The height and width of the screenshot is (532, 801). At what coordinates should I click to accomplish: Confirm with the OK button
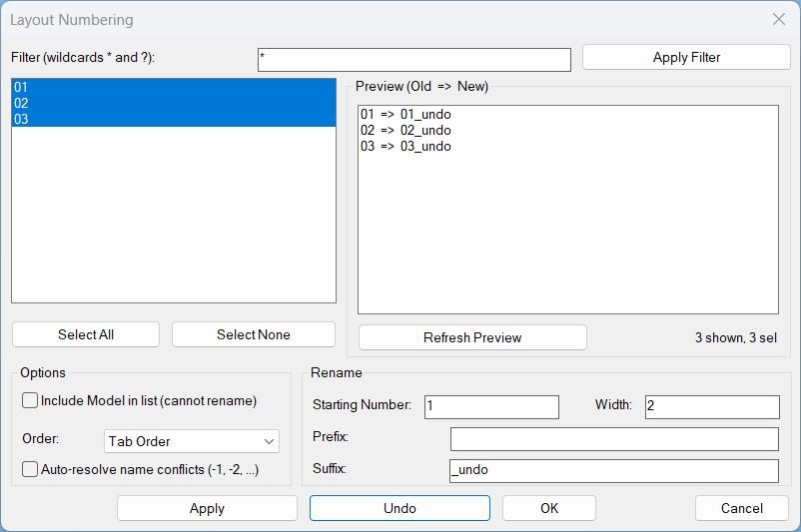pos(548,508)
